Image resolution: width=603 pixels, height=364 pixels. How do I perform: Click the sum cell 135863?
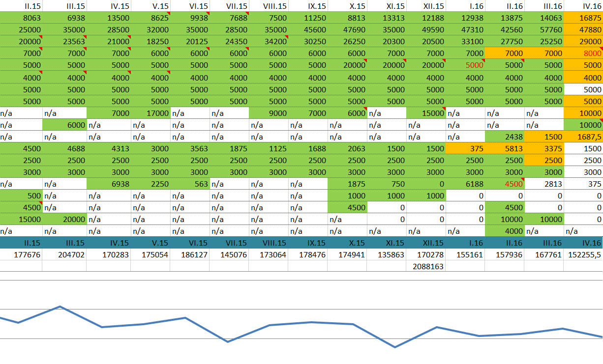(387, 254)
